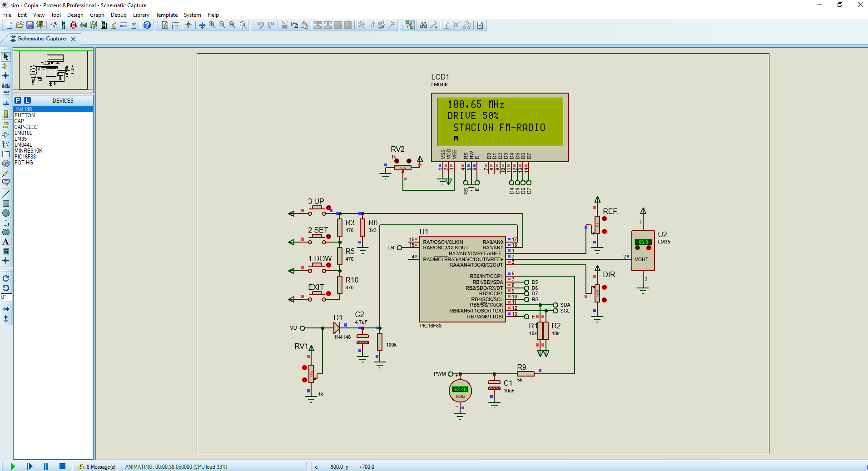Click the New Project icon
This screenshot has width=868, height=471.
point(9,25)
